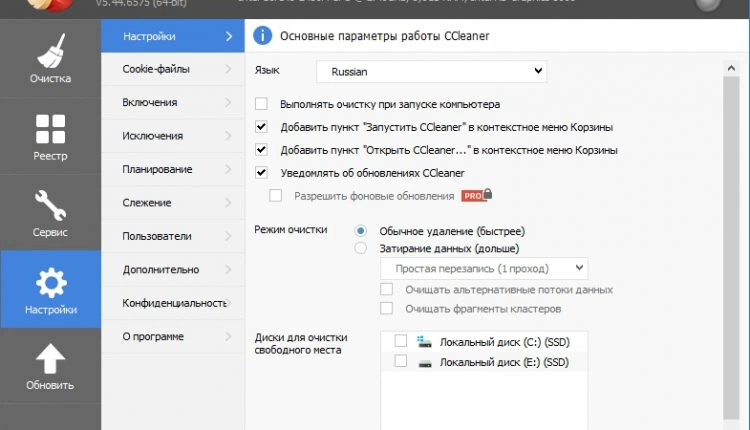This screenshot has width=750, height=430.
Task: Select Затирание данных (дольше) radio option
Action: pos(361,248)
